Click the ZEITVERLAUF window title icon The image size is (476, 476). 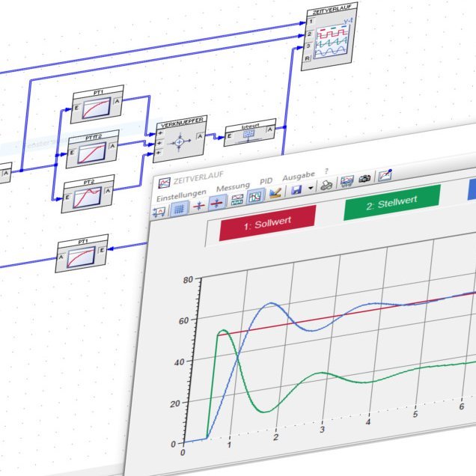point(164,183)
